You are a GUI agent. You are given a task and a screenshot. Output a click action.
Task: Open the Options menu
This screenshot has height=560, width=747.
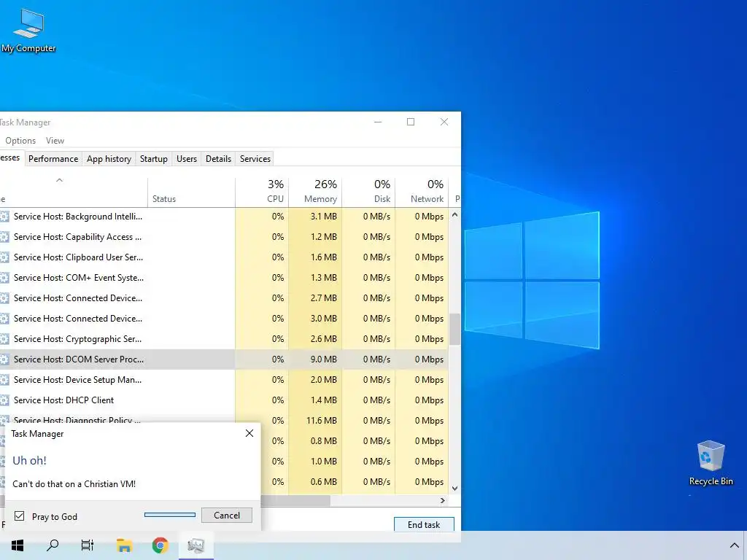pyautogui.click(x=20, y=141)
